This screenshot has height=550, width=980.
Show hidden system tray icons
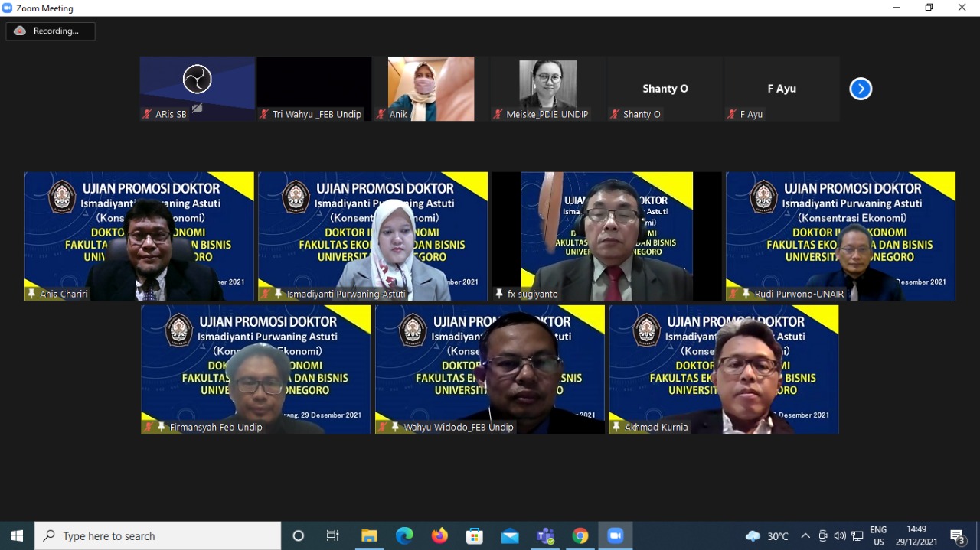[x=805, y=535]
